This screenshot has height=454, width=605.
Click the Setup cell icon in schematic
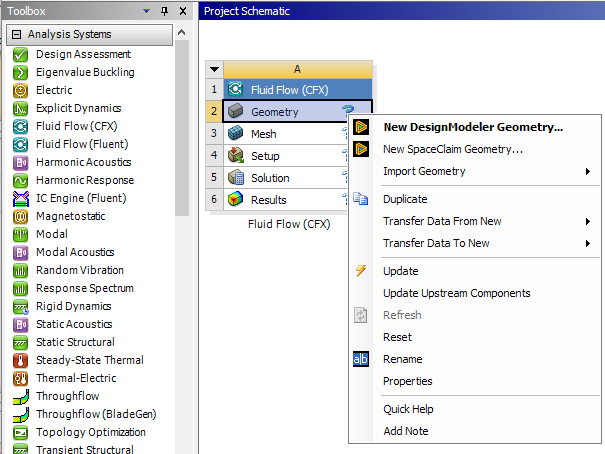click(x=236, y=156)
